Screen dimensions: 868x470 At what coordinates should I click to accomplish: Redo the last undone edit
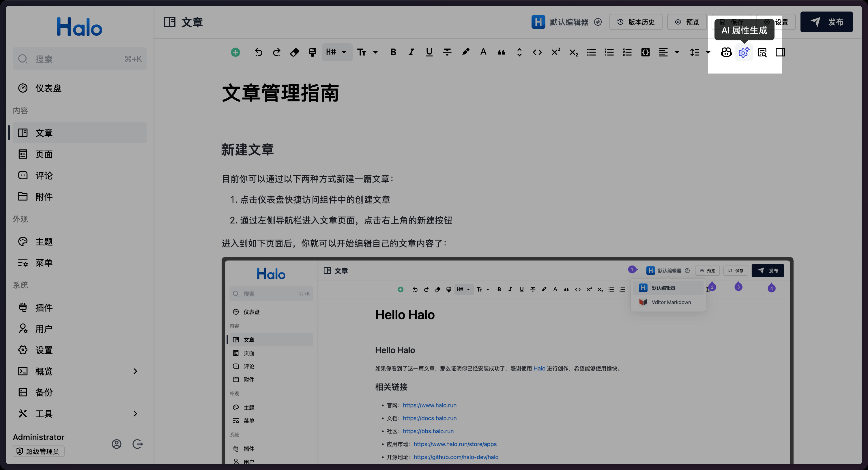[277, 52]
